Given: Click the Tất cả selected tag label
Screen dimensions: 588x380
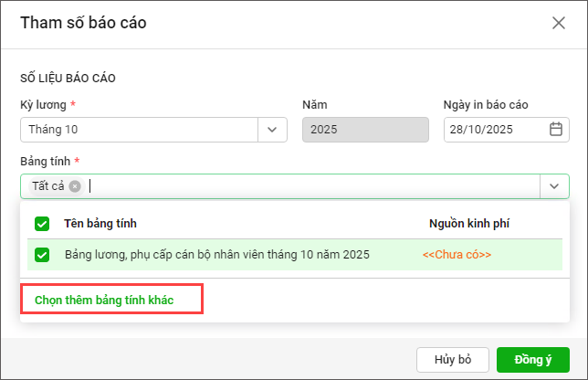Looking at the screenshot, I should [47, 186].
